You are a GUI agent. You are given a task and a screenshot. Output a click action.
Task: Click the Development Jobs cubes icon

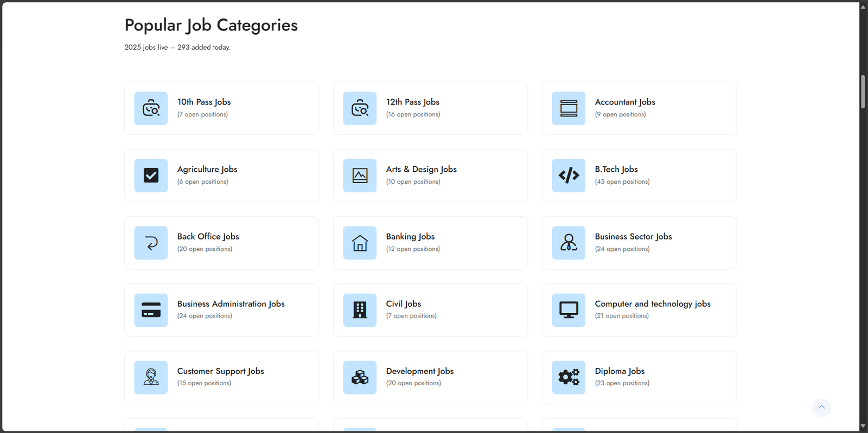click(360, 377)
